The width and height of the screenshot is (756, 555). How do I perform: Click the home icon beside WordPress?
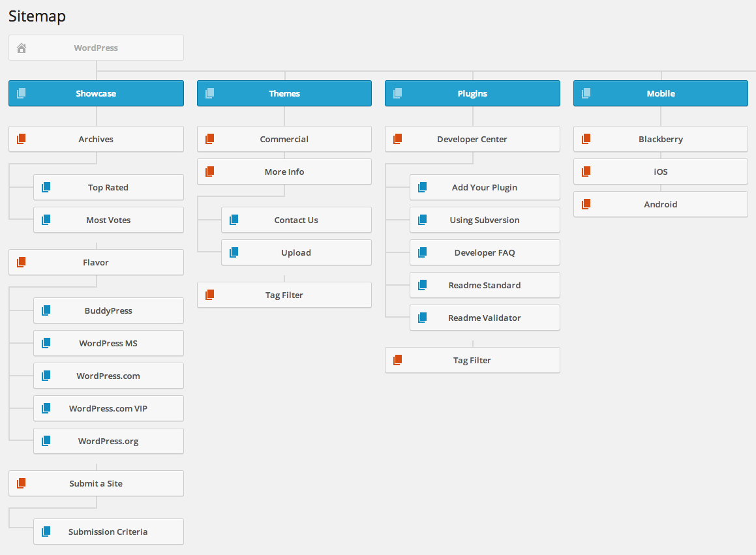click(x=22, y=48)
